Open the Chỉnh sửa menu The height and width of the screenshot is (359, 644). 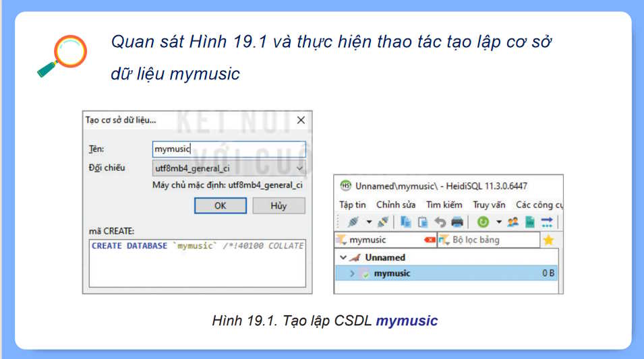396,204
